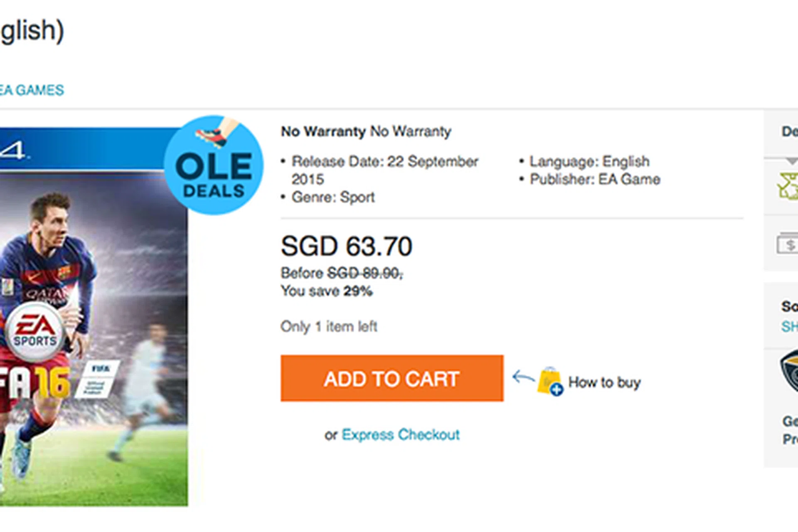Open the Express Checkout link
798x532 pixels.
(x=400, y=435)
